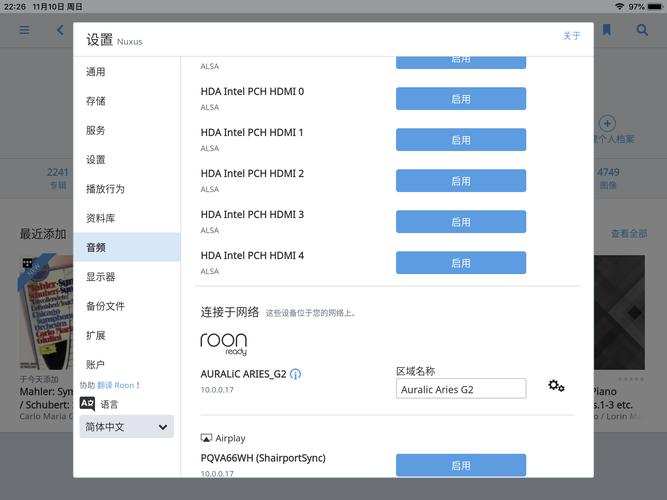This screenshot has width=667, height=500.
Task: Open the dark album cover on the right
Action: [619, 312]
